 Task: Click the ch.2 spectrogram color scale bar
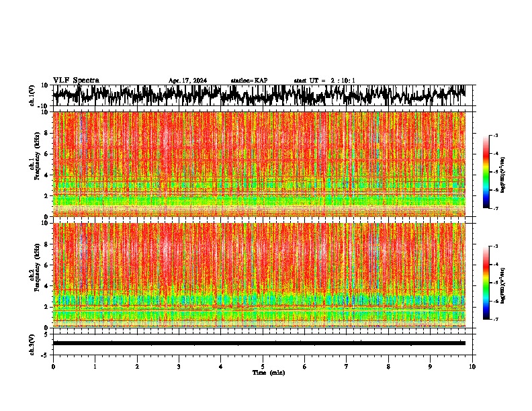coord(486,283)
